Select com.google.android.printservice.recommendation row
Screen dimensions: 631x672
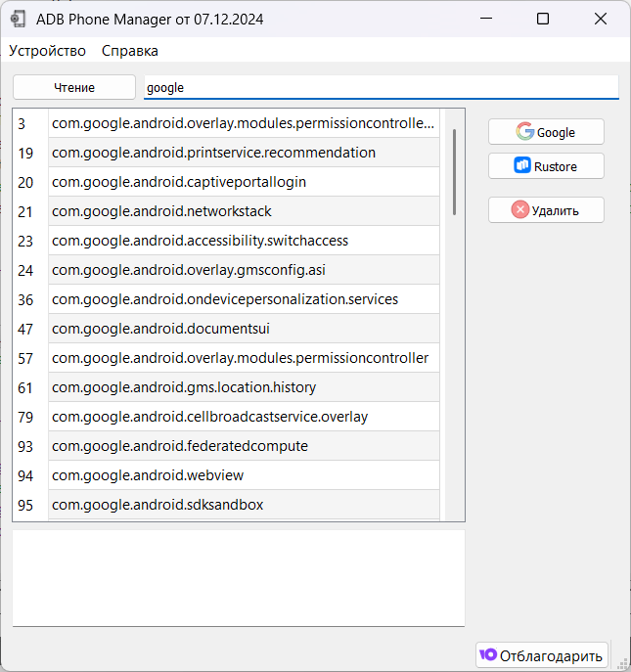tap(244, 153)
